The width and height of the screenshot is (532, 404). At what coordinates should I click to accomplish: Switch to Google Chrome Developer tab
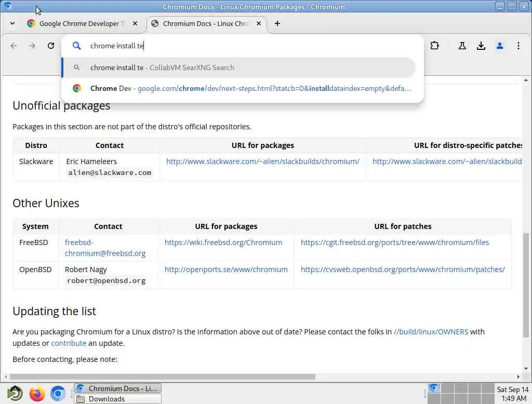(82, 23)
